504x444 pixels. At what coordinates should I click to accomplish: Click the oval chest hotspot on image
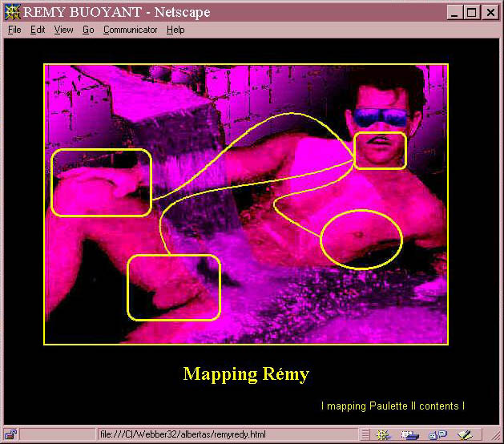pos(361,239)
